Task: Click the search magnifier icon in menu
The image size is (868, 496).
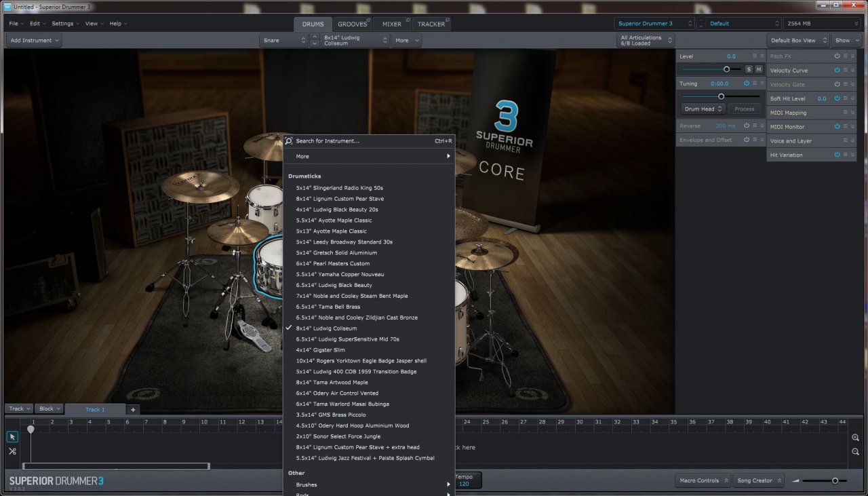Action: tap(289, 141)
